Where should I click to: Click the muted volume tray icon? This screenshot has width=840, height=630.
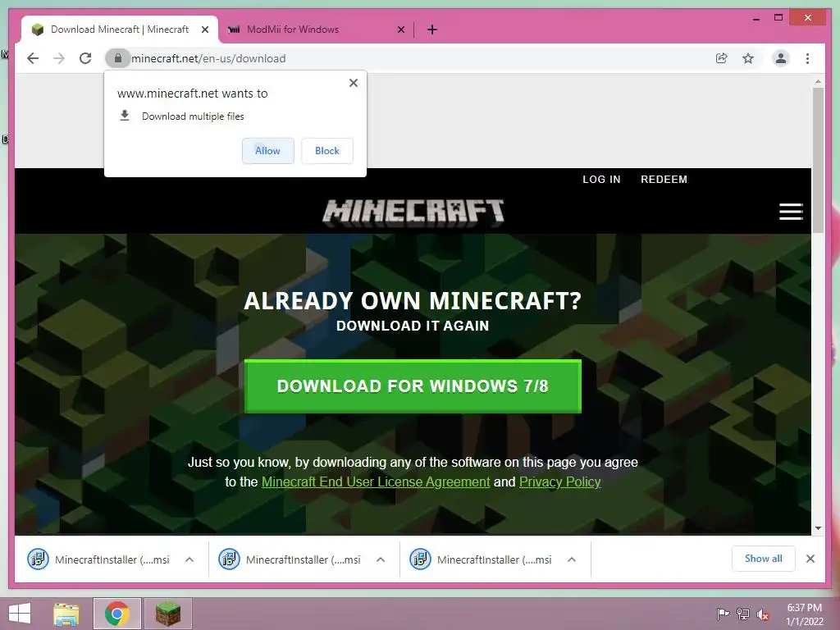coord(762,614)
